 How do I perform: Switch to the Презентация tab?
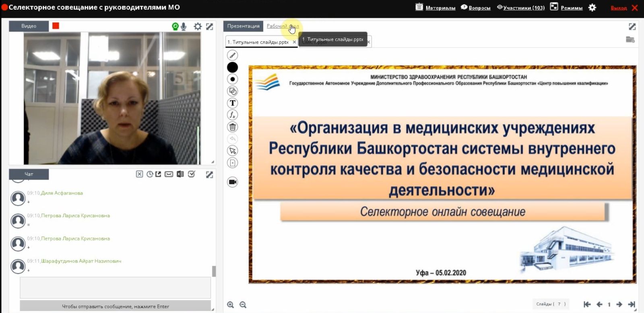tap(243, 26)
